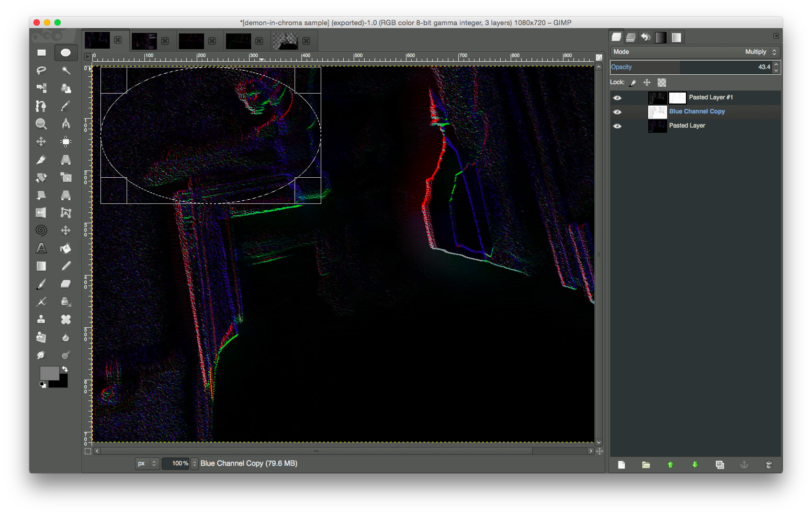The image size is (812, 515).
Task: Select the Heal tool bandage icon
Action: [65, 319]
